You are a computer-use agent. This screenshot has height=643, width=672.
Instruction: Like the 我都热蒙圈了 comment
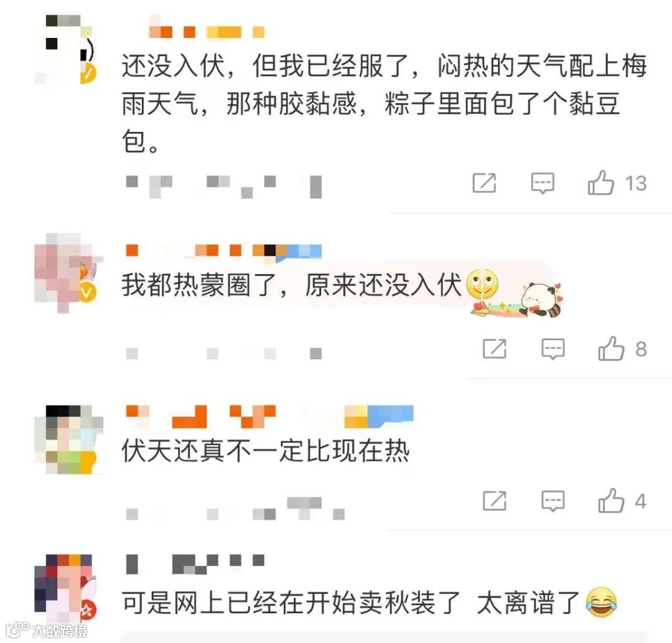tap(611, 348)
